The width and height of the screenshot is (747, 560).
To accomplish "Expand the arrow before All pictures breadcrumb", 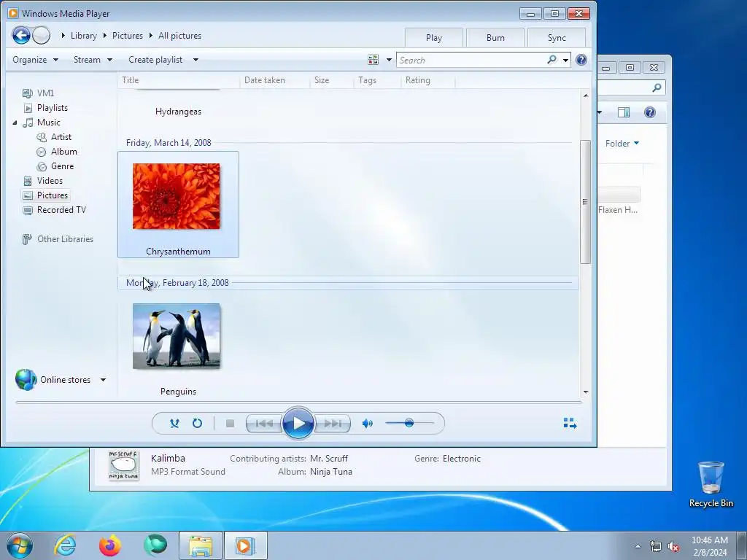I will 150,36.
